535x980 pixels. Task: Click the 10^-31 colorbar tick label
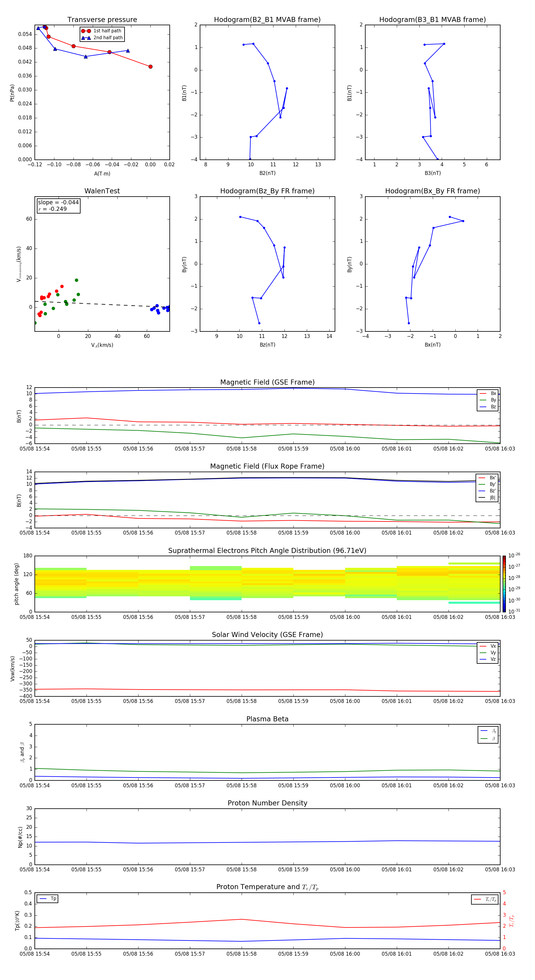coord(514,611)
